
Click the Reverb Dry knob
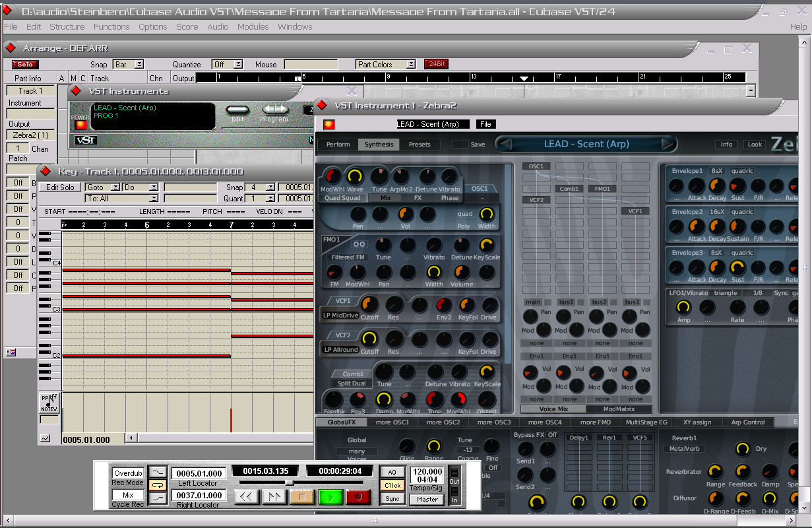(x=743, y=449)
